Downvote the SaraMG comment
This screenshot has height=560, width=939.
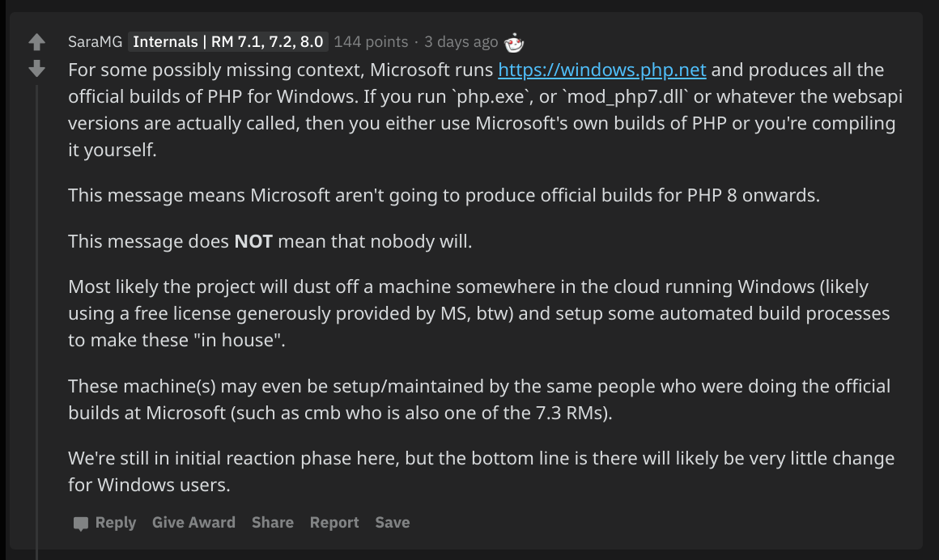point(36,69)
